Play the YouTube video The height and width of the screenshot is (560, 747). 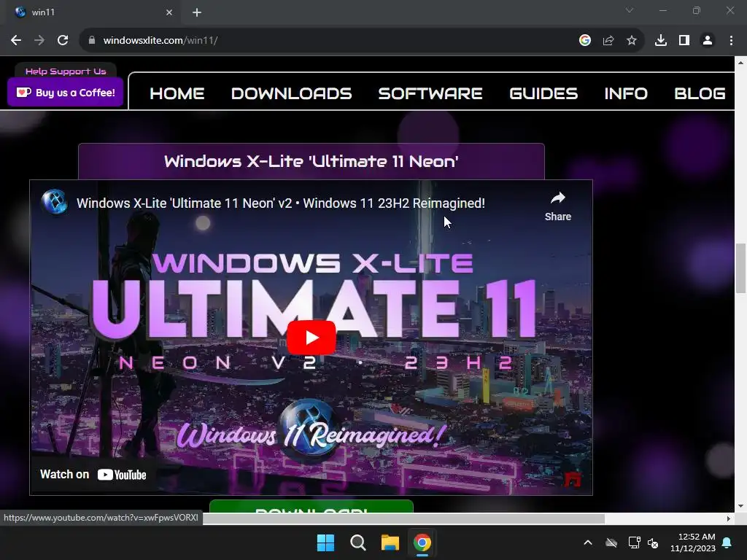pyautogui.click(x=311, y=337)
